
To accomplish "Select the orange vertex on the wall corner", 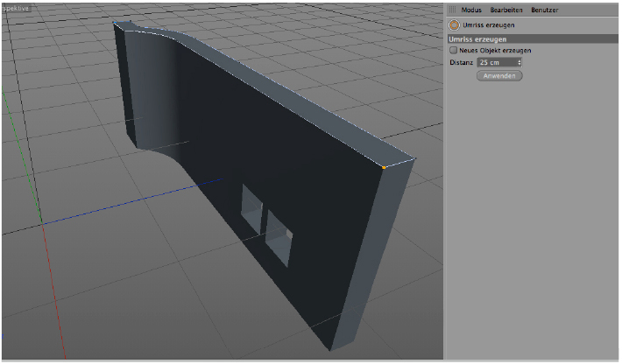I will (384, 166).
